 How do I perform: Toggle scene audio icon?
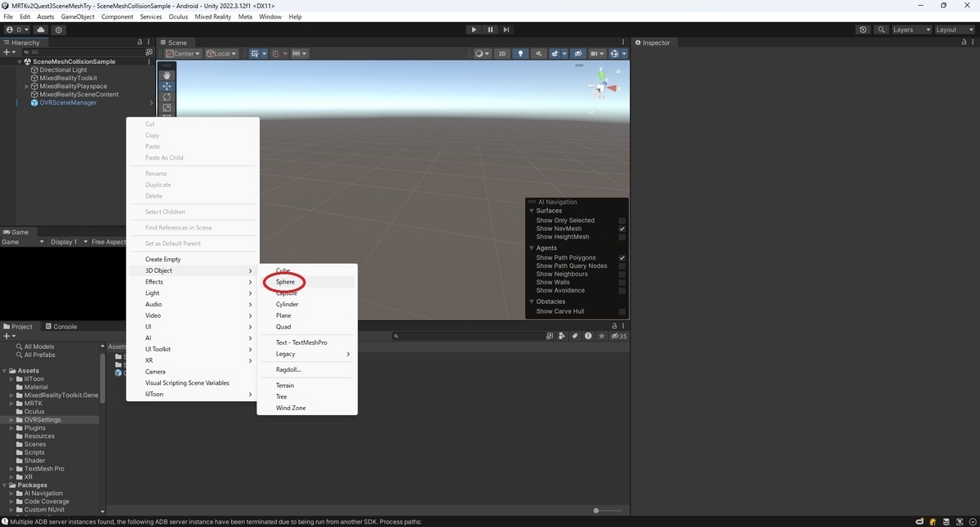pos(538,54)
